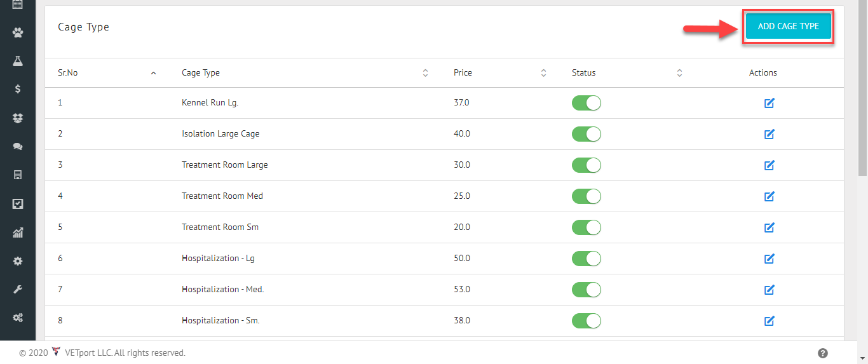868x364 pixels.
Task: Open the dollar sign billing icon
Action: (18, 89)
